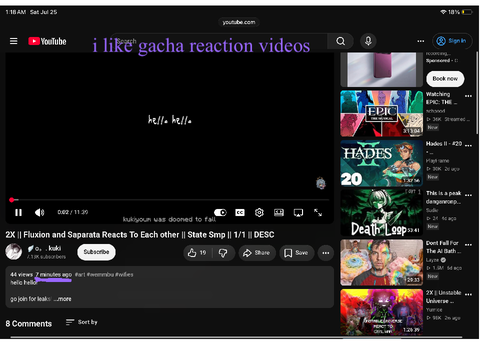480x360 pixels.
Task: Click the Sign in button
Action: (x=452, y=41)
